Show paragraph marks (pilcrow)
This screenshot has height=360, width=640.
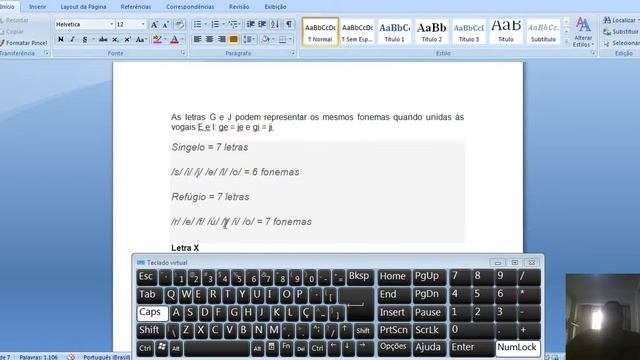[289, 24]
